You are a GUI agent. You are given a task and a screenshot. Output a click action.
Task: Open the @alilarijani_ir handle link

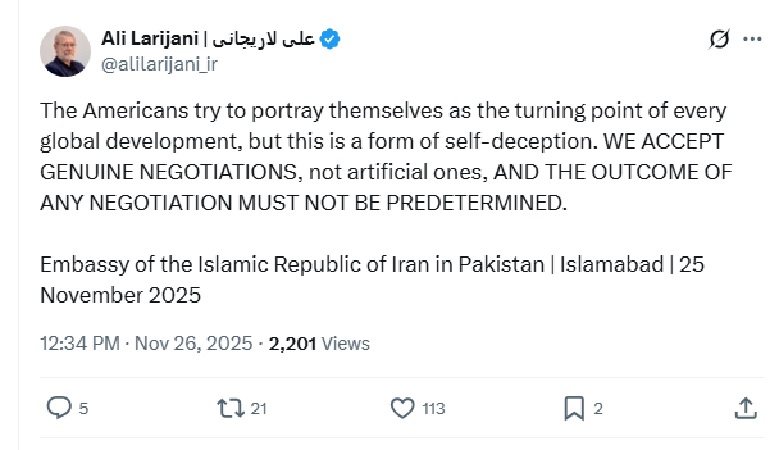coord(159,63)
